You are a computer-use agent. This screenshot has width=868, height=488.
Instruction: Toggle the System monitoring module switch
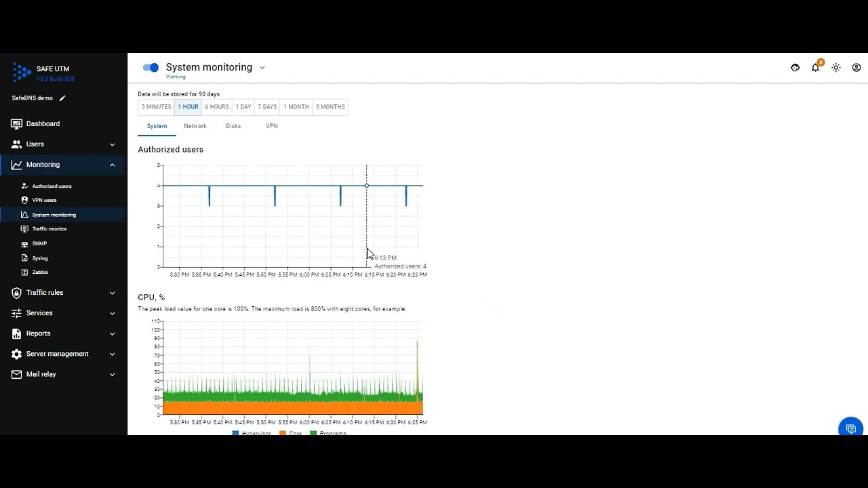[151, 67]
